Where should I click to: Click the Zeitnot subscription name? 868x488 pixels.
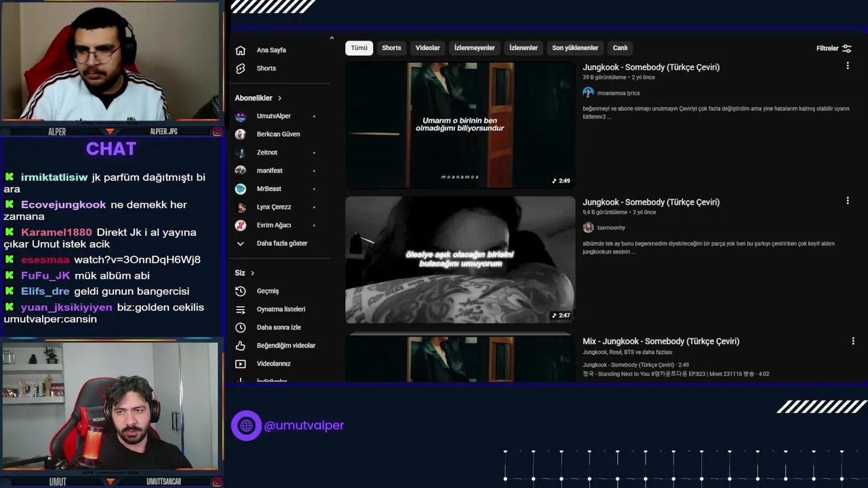coord(267,152)
